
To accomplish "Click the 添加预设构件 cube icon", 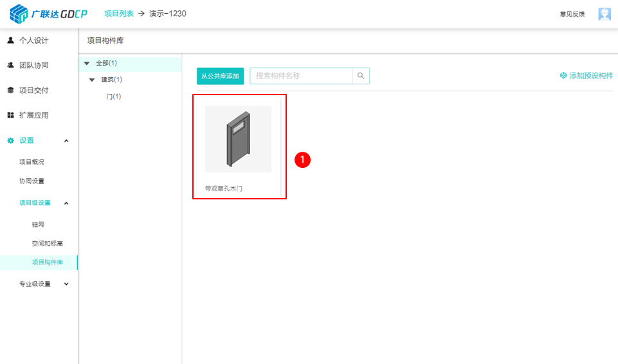I will [563, 75].
